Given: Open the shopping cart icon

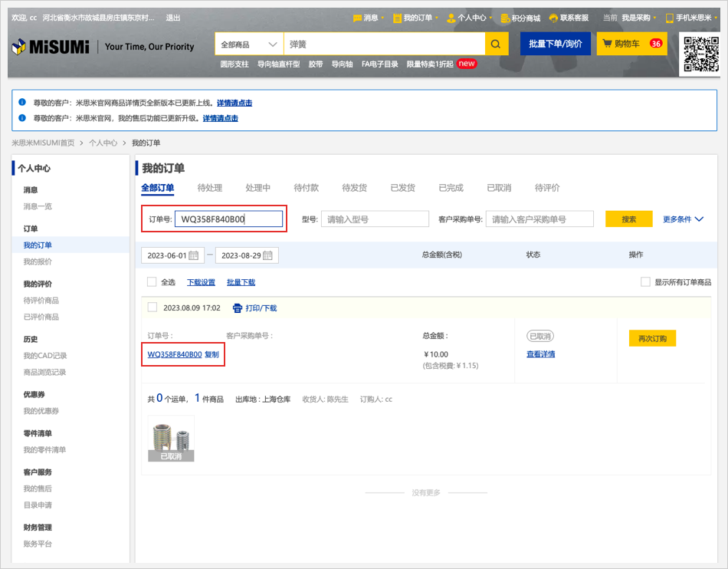Looking at the screenshot, I should pyautogui.click(x=608, y=44).
